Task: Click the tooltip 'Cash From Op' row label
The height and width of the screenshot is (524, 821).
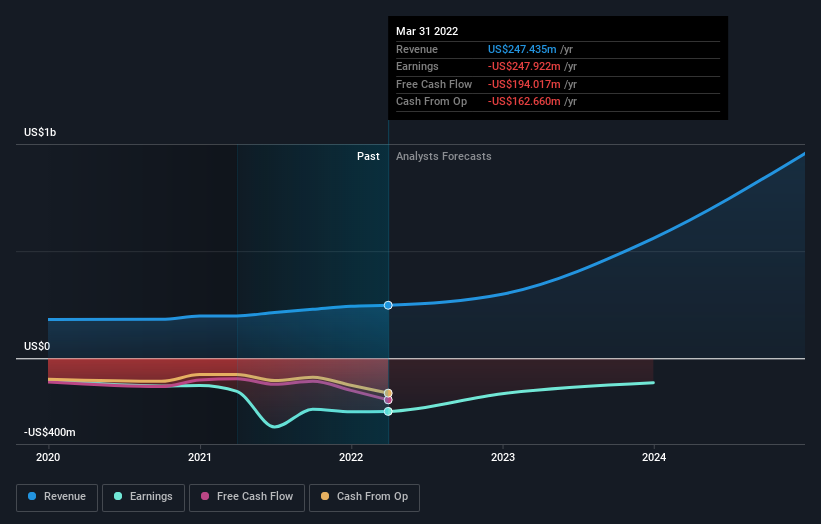Action: coord(431,102)
